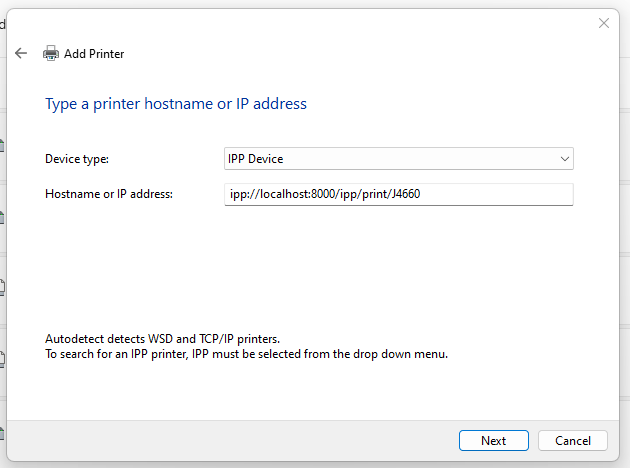Click the Next button
The width and height of the screenshot is (630, 468).
[x=493, y=441]
